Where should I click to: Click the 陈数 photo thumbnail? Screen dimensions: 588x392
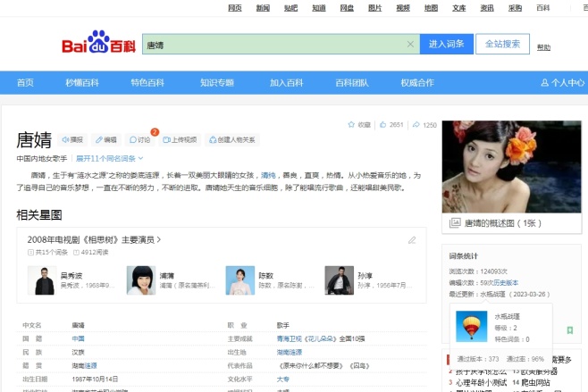pos(240,280)
